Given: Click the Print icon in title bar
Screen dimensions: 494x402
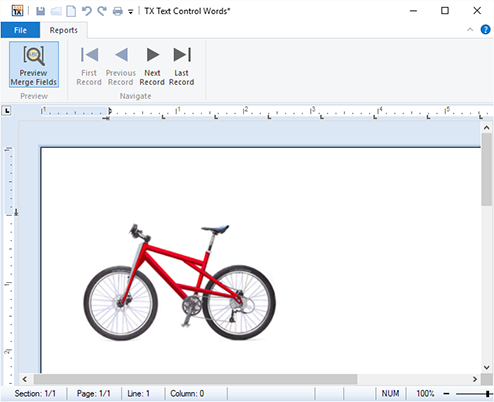Looking at the screenshot, I should pos(117,11).
